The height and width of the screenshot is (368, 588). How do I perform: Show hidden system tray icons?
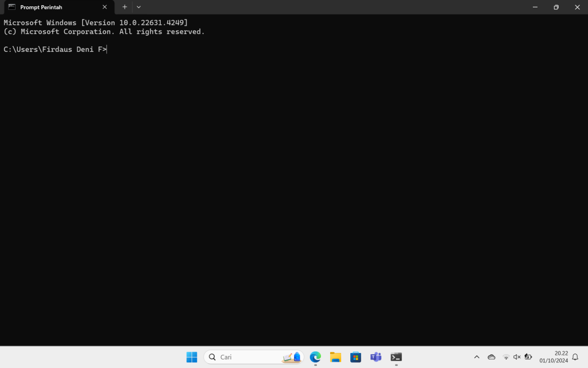click(x=477, y=357)
